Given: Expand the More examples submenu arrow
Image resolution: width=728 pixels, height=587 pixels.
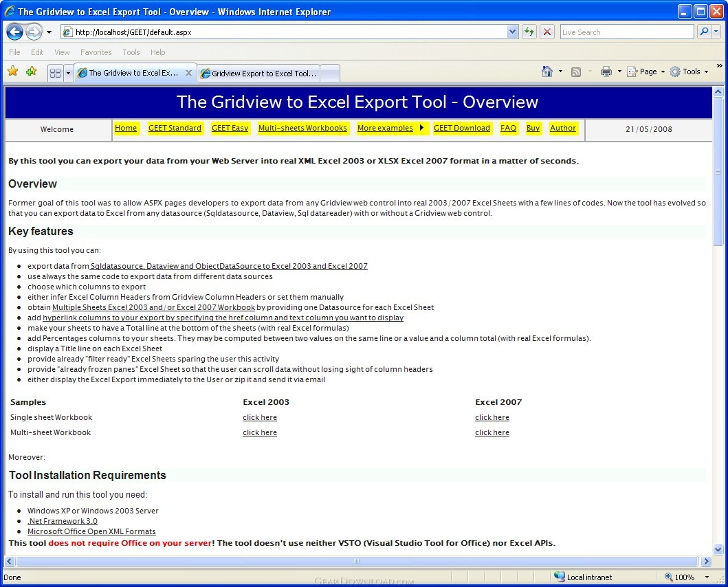Looking at the screenshot, I should pos(421,128).
